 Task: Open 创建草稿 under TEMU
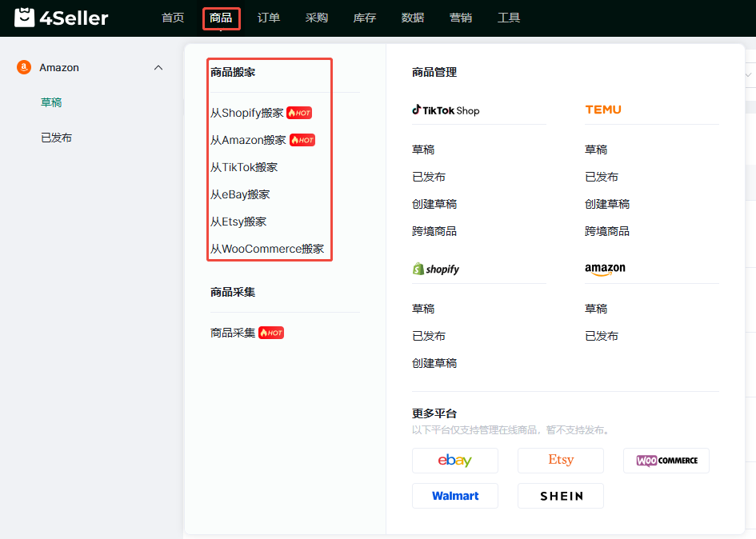coord(607,205)
